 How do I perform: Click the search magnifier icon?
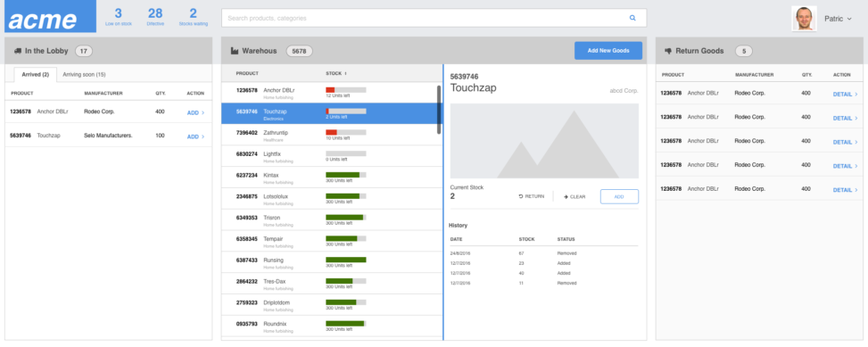(632, 18)
